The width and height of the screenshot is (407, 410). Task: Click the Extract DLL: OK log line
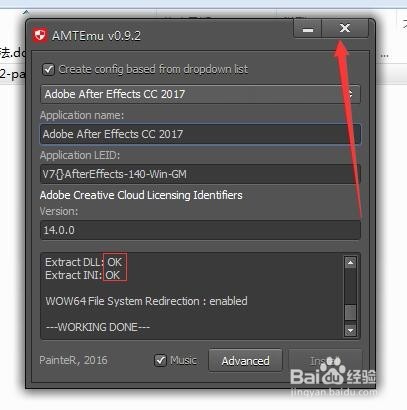84,262
